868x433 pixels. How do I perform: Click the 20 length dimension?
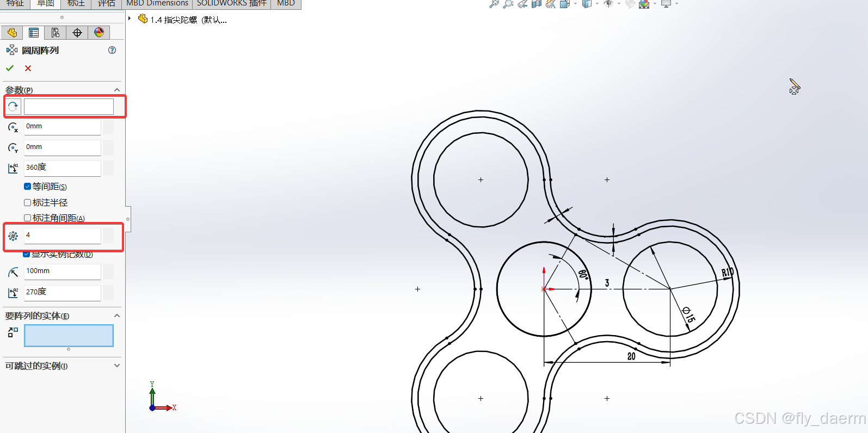tap(631, 356)
